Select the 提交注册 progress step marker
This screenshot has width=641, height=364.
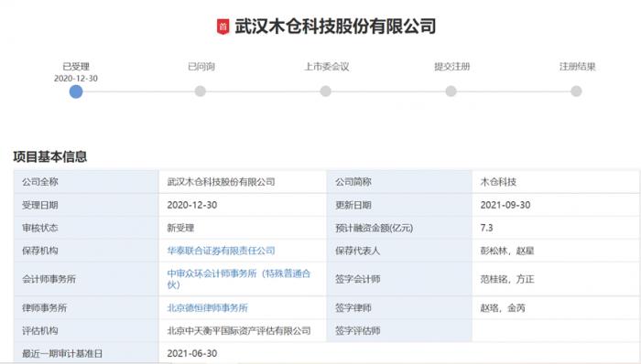point(451,91)
